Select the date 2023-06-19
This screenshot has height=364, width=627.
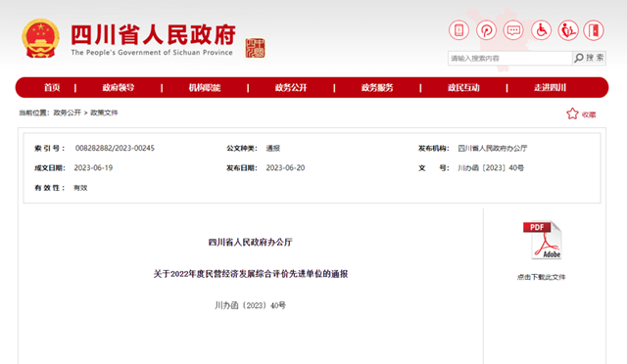[x=93, y=168]
